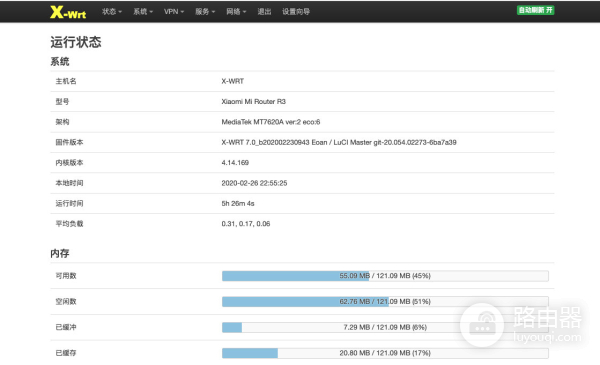Select the MediaTek MT7620A architecture text

coord(271,122)
